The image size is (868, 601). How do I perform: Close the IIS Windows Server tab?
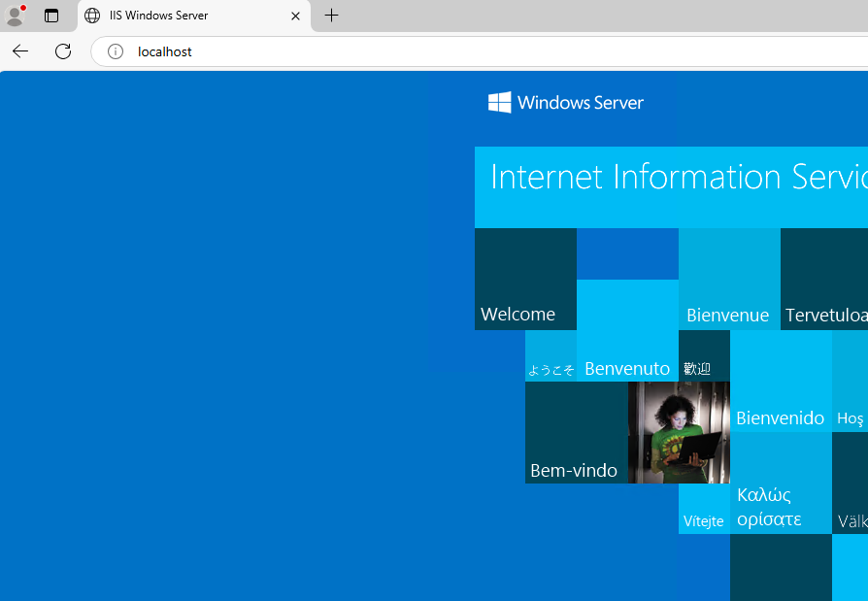click(295, 17)
